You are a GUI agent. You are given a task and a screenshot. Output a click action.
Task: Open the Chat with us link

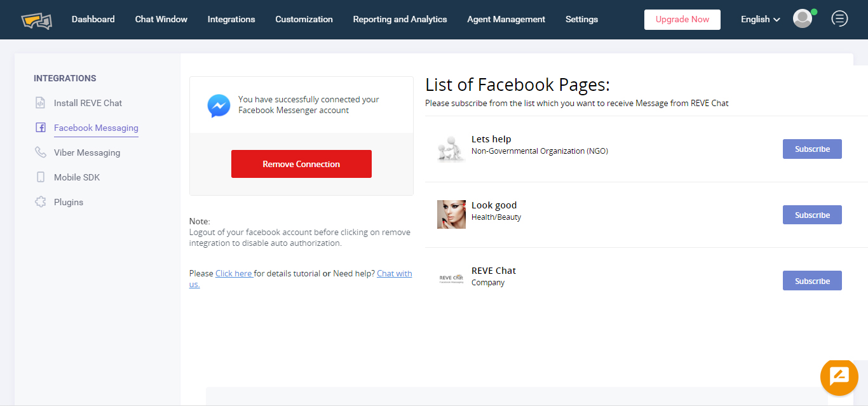coord(394,273)
